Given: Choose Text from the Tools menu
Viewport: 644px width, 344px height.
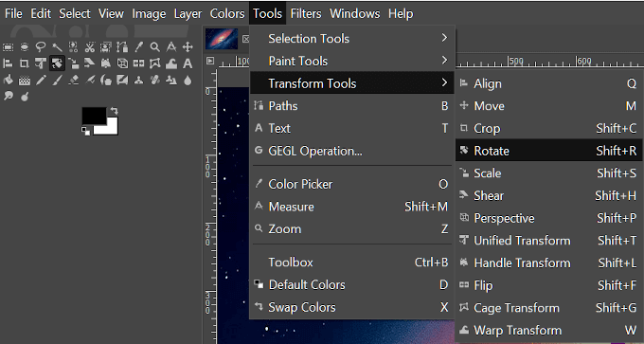Looking at the screenshot, I should tap(352, 128).
